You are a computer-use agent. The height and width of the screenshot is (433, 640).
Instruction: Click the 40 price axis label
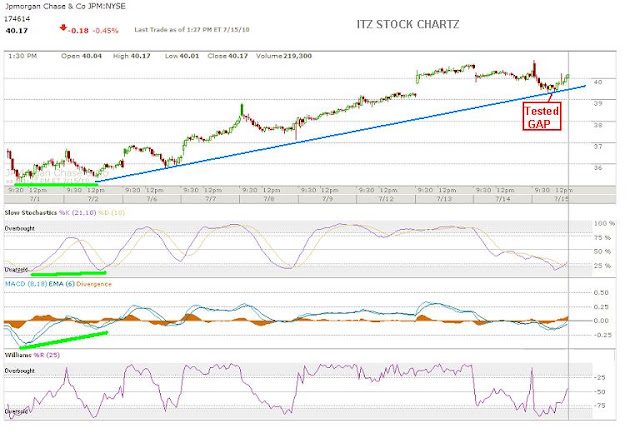pyautogui.click(x=598, y=82)
